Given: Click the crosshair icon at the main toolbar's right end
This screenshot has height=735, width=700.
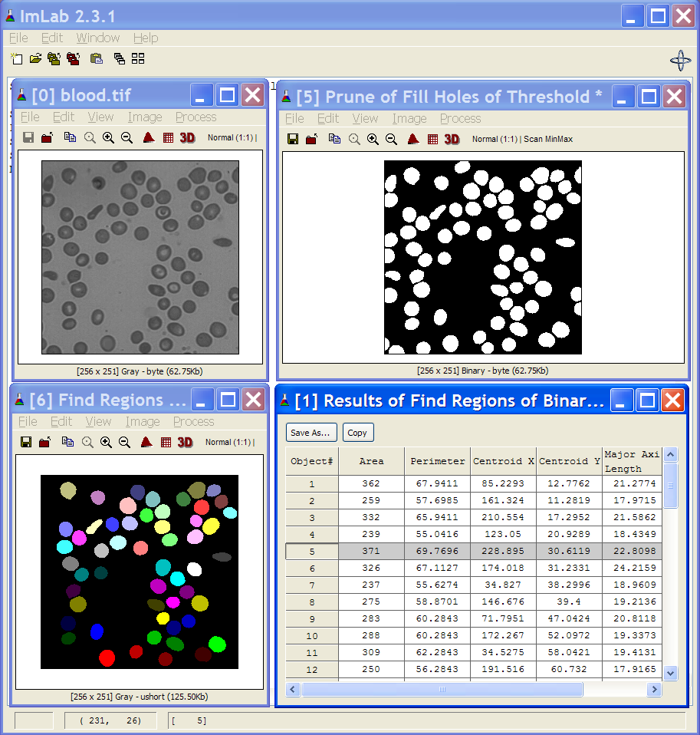Looking at the screenshot, I should click(680, 61).
